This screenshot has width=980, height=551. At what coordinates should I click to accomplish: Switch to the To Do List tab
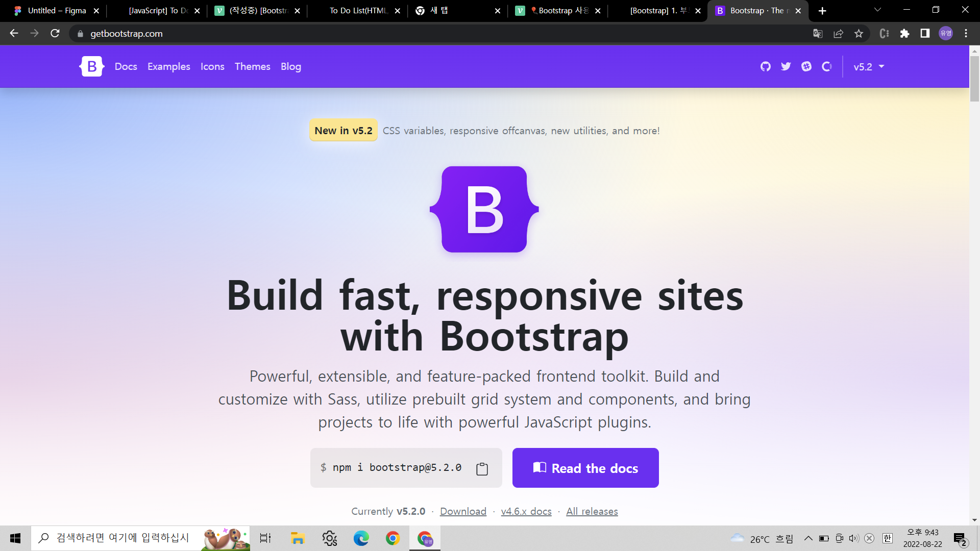[357, 10]
